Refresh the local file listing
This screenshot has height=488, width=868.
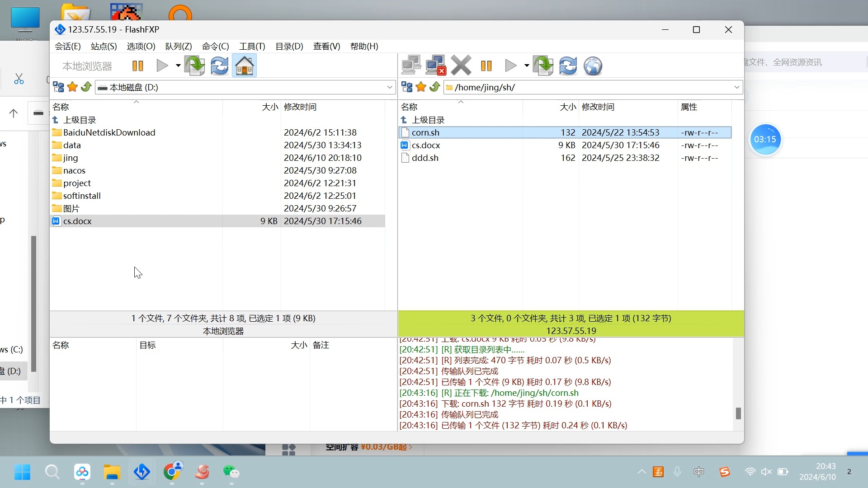click(x=219, y=66)
